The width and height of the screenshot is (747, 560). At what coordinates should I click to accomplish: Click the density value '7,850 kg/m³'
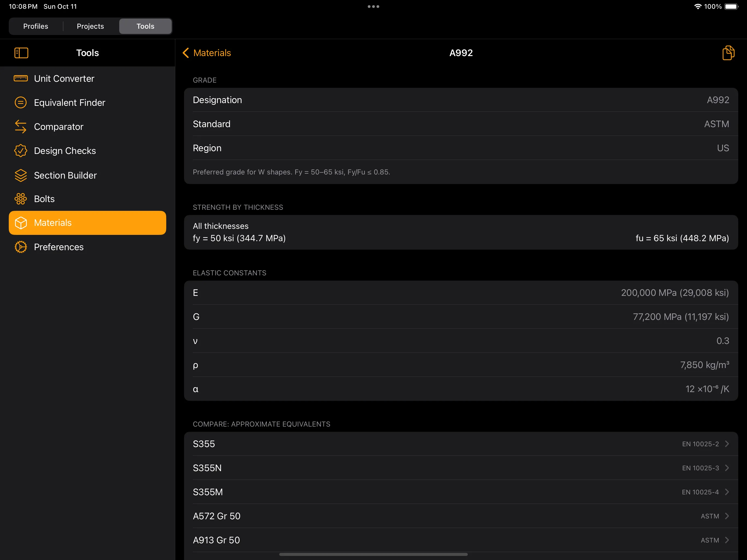coord(704,365)
